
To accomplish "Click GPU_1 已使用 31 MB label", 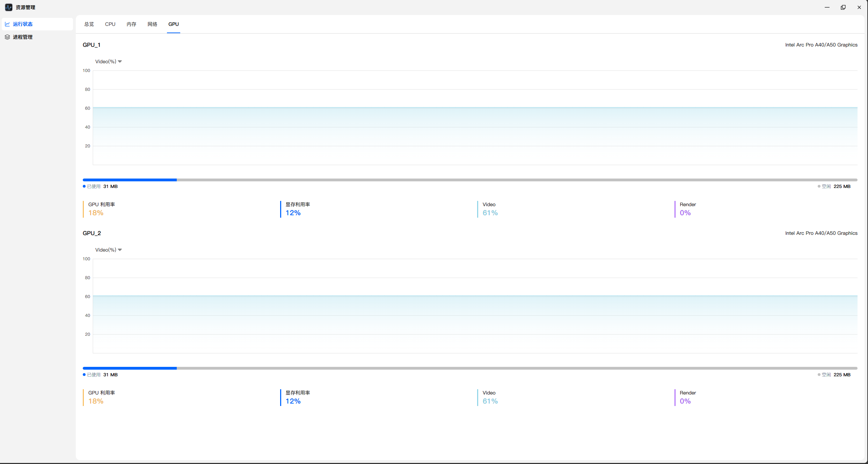I will pos(101,187).
